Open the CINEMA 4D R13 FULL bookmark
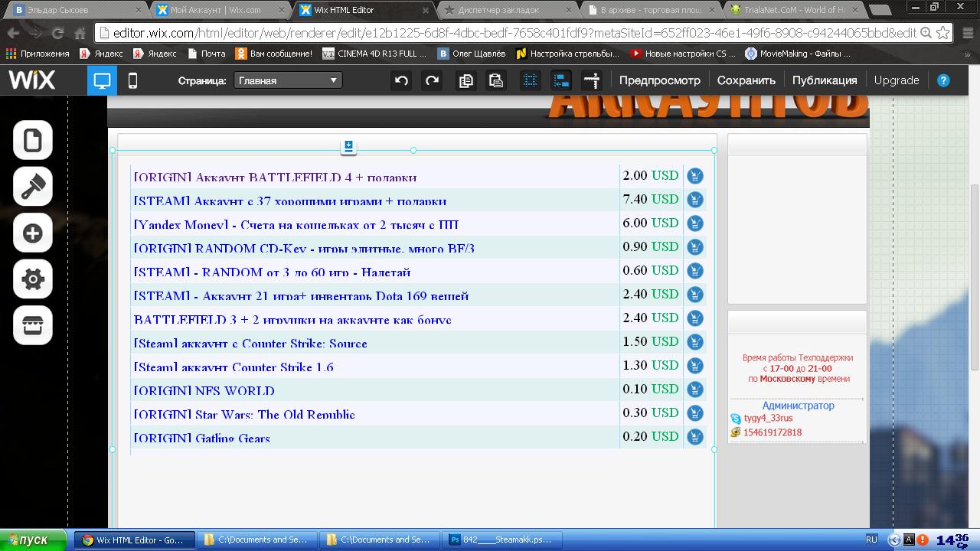 click(x=375, y=54)
